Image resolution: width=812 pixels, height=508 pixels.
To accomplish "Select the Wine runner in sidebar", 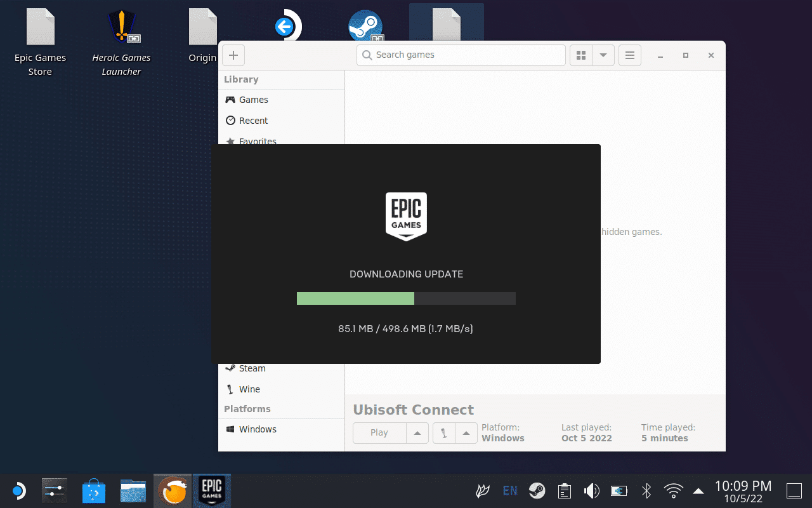I will point(281,389).
